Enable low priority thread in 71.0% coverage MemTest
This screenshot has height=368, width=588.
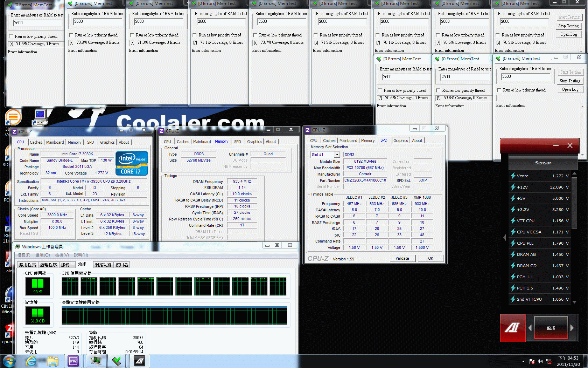point(132,35)
